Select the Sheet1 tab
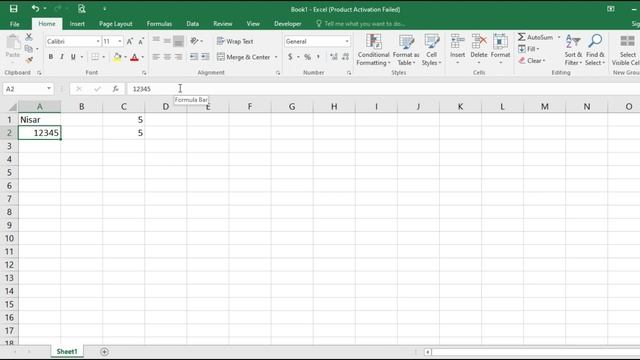This screenshot has width=640, height=360. (67, 351)
